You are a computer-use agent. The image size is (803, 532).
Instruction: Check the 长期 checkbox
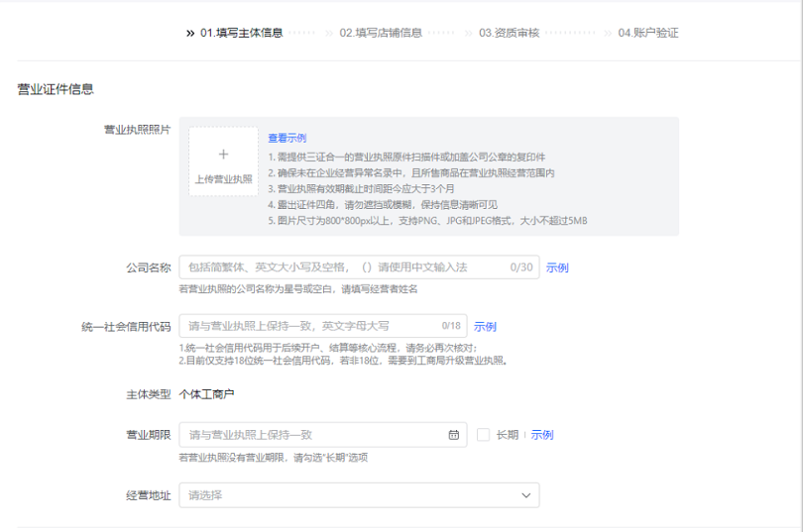pos(483,435)
